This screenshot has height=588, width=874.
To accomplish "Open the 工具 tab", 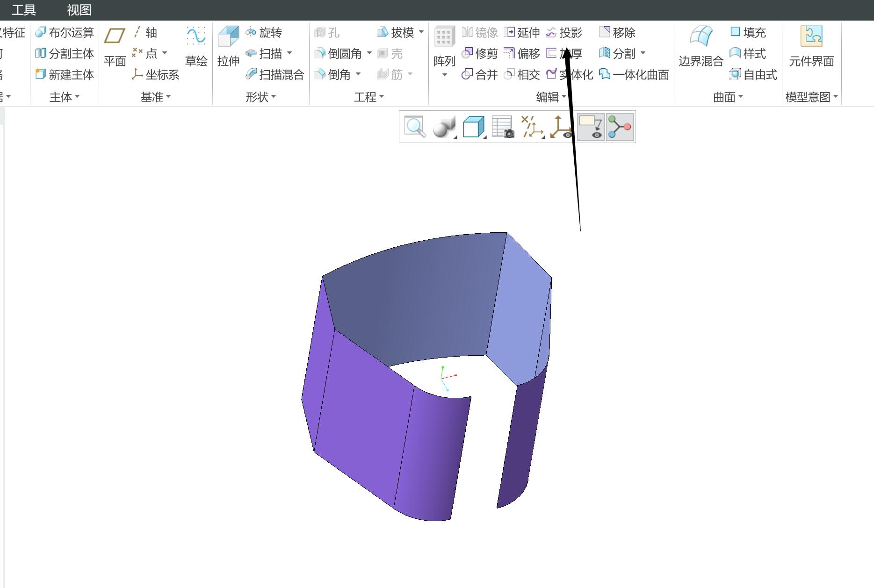I will point(23,10).
